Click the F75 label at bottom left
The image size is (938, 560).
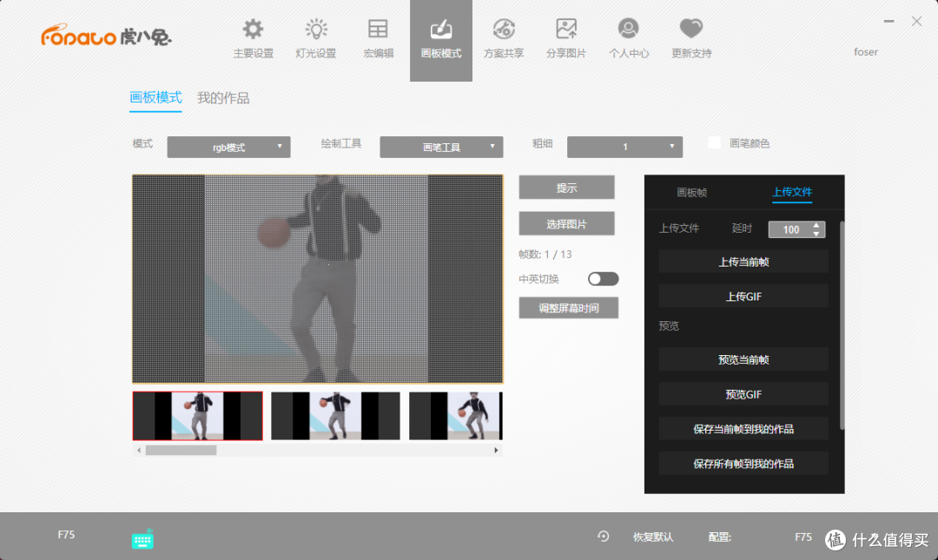[x=66, y=534]
